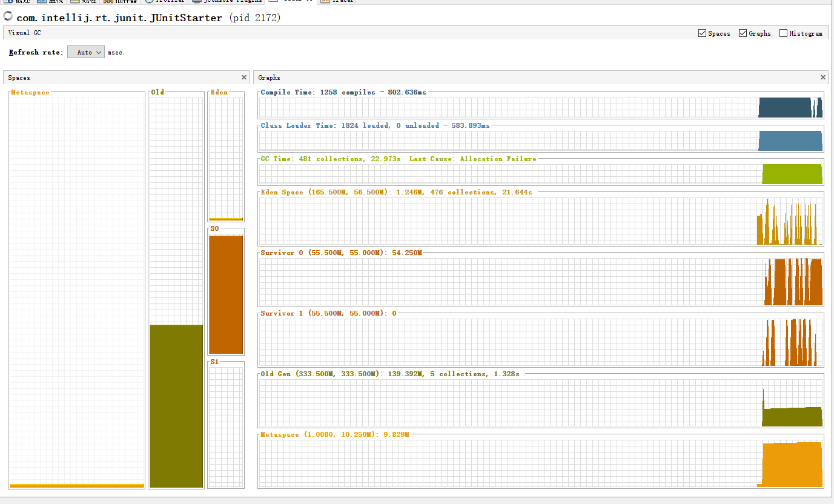The height and width of the screenshot is (504, 834).
Task: Click the 'Survivor 0 (55.500M, 55.000M): 54.250M' label
Action: tap(341, 253)
